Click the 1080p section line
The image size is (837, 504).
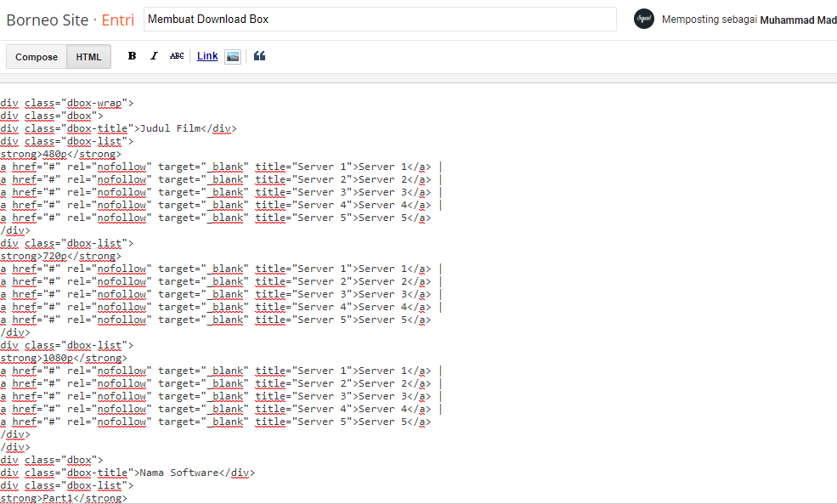59,358
